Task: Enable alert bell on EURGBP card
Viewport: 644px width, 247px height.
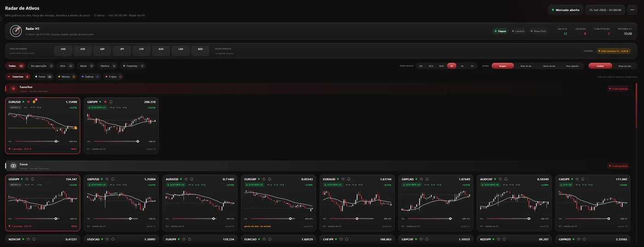Action: 270,179
